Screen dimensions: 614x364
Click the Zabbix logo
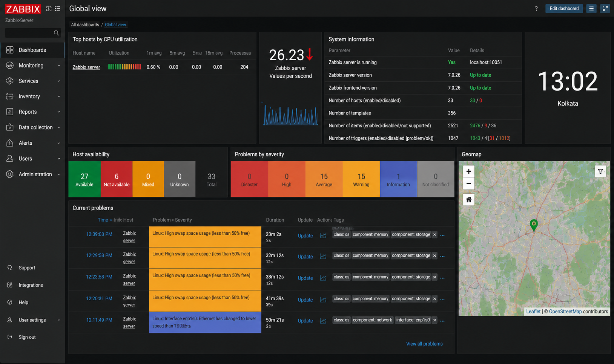(23, 9)
